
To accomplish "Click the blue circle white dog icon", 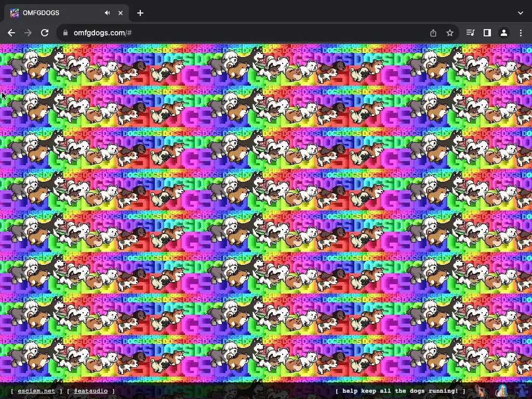I will point(502,391).
